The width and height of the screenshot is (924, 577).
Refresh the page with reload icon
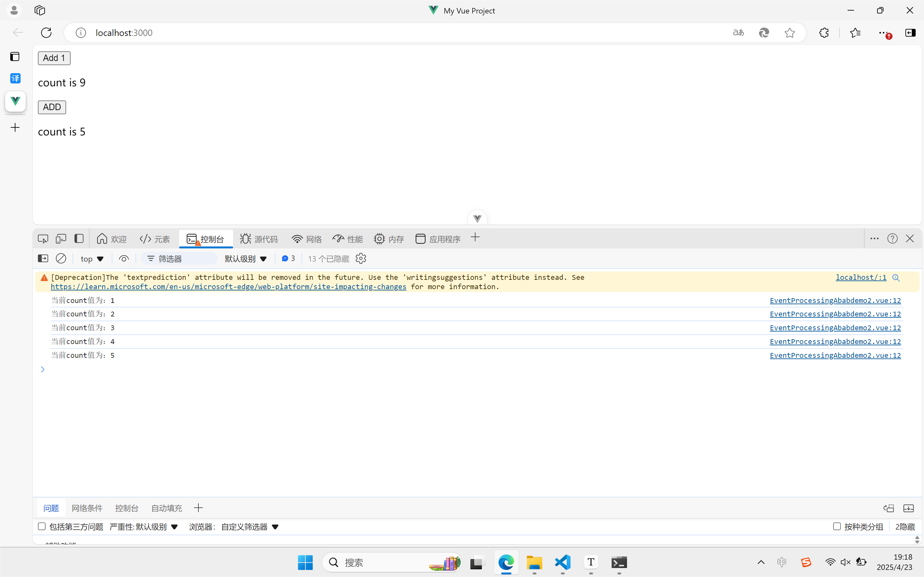pos(46,33)
